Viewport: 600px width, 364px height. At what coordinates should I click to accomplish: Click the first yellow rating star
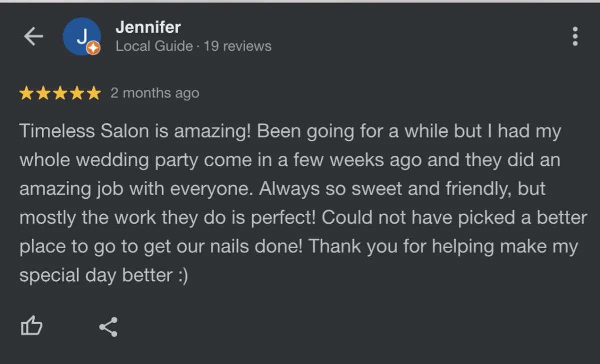(27, 93)
